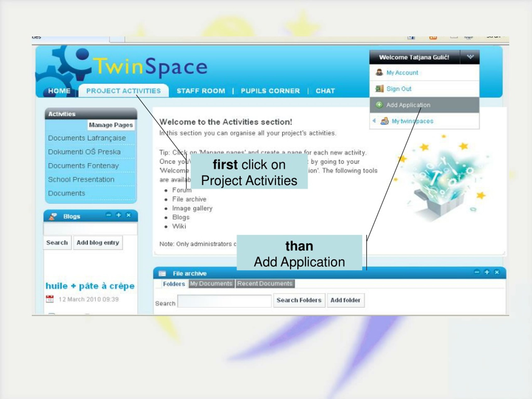Click the left arrow beside My twinspaces
The image size is (532, 399).
point(374,121)
